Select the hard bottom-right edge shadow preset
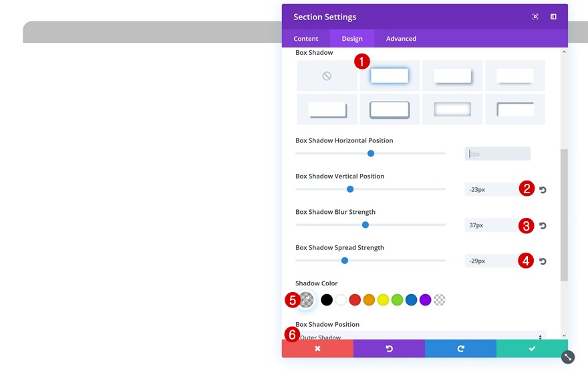 tap(327, 110)
